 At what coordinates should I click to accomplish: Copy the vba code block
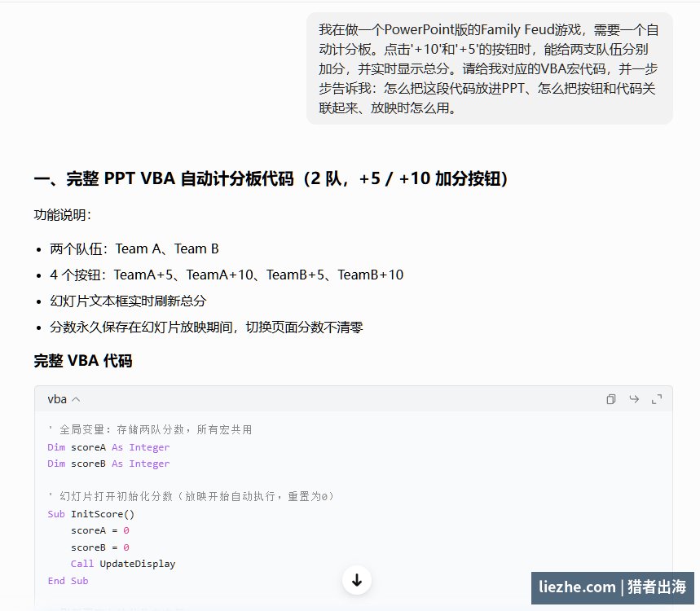[610, 399]
